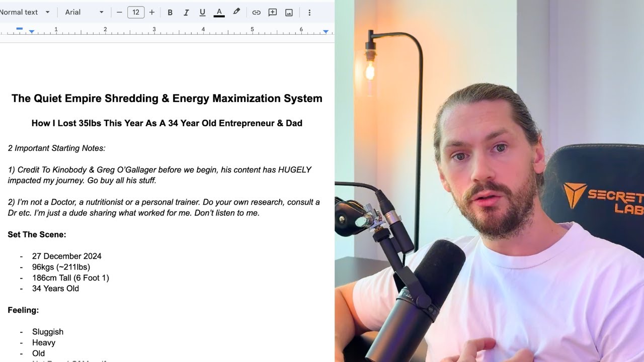Decrease font size with the minus button
Image resolution: width=644 pixels, height=362 pixels.
(x=119, y=12)
